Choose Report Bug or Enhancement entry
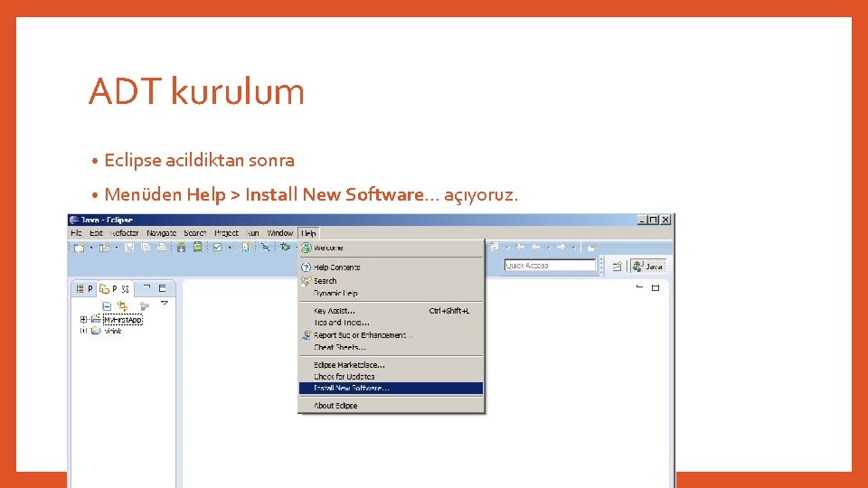868x488 pixels. [391, 335]
